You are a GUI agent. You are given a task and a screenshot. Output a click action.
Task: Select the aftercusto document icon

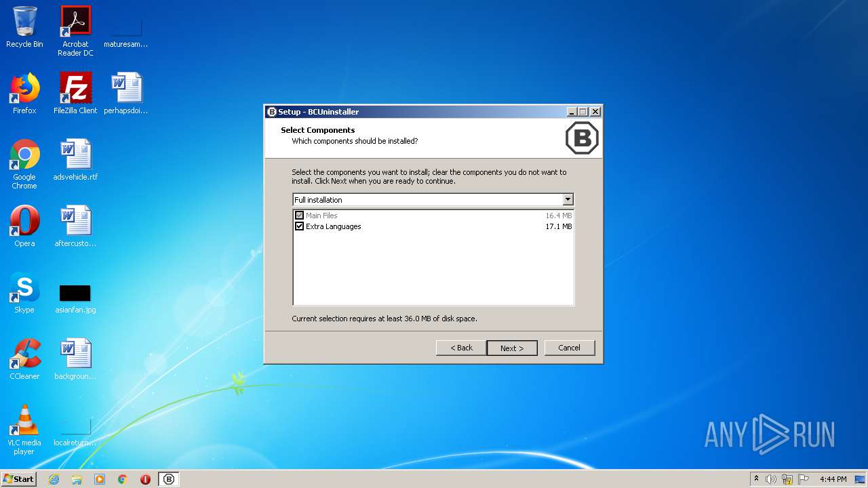75,227
